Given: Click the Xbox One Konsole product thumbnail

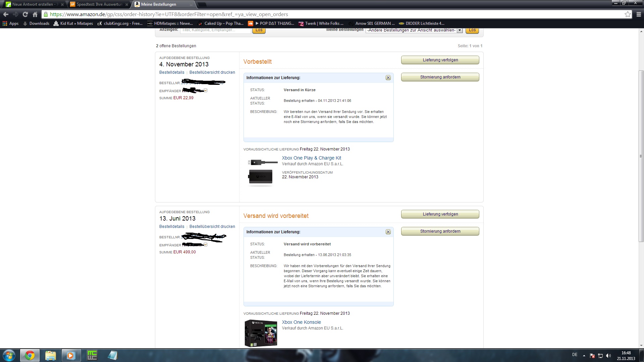Looking at the screenshot, I should (261, 333).
